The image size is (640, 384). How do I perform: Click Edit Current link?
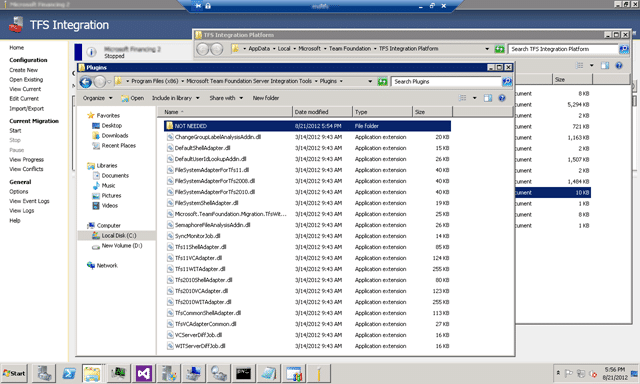(24, 99)
